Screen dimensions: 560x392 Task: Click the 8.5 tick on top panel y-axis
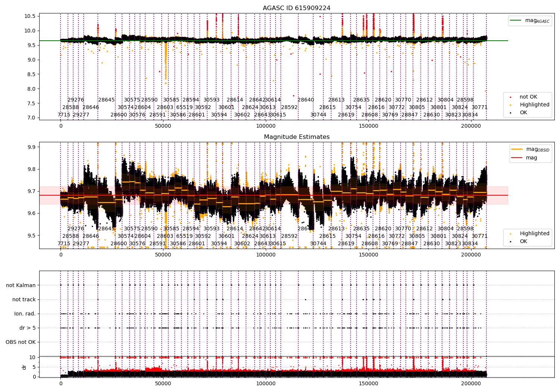click(x=31, y=74)
